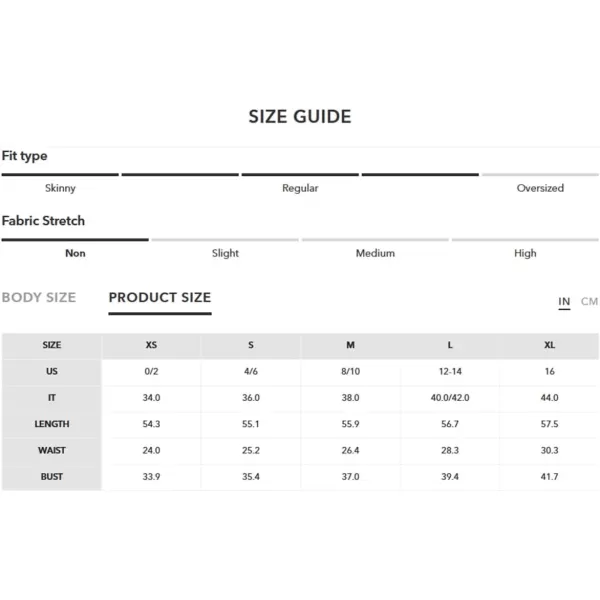Select the WAIST row label

52,450
